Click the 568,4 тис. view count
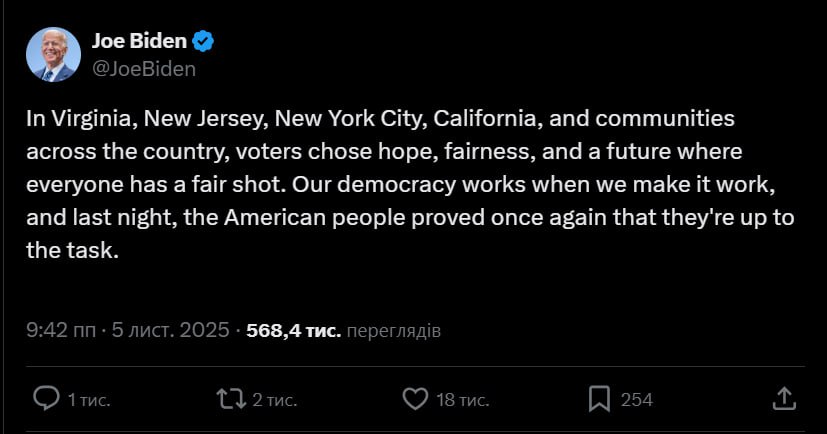The height and width of the screenshot is (434, 827). [x=293, y=329]
